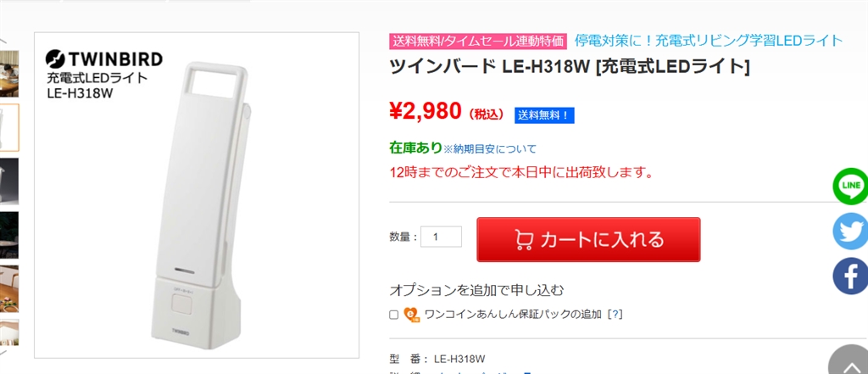Open the [?] warranty pack help link
868x374 pixels.
(615, 314)
